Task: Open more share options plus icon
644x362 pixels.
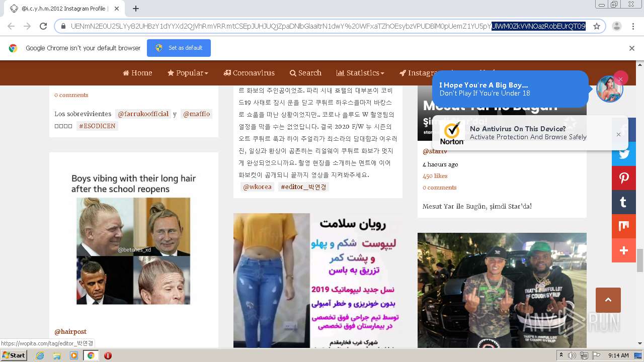Action: pyautogui.click(x=624, y=250)
